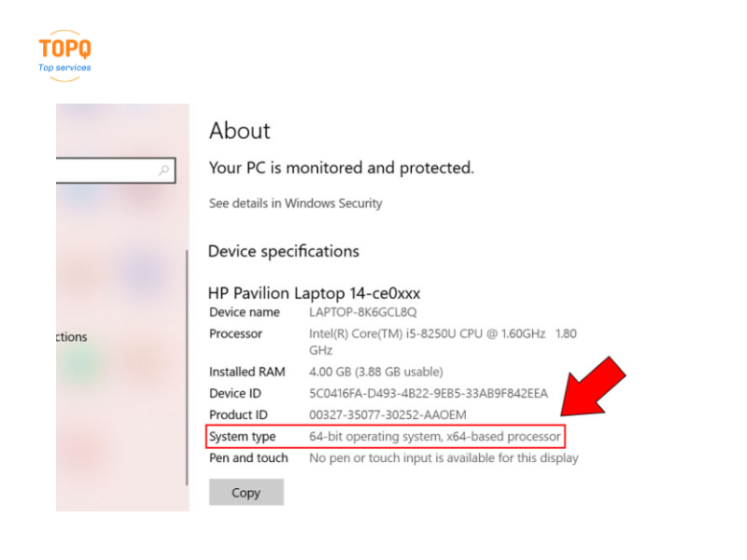Open See details in Windows Security link
Image resolution: width=747 pixels, height=560 pixels.
(295, 203)
